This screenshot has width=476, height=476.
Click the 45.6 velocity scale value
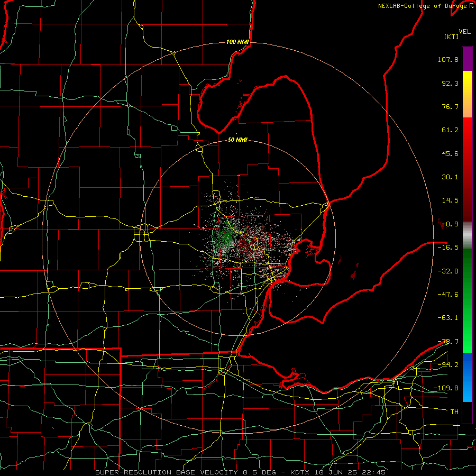pyautogui.click(x=450, y=153)
